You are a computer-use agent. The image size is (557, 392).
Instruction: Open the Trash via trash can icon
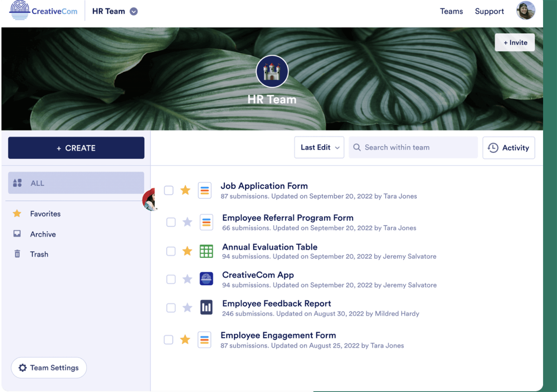17,253
